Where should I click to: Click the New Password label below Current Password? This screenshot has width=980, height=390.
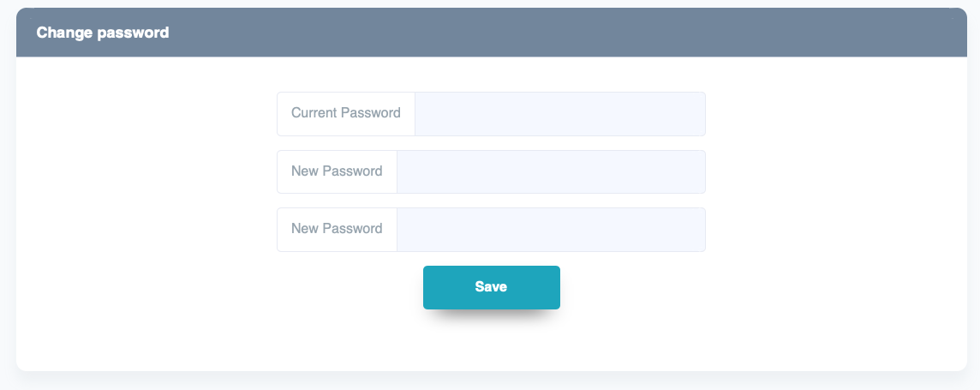coord(337,171)
